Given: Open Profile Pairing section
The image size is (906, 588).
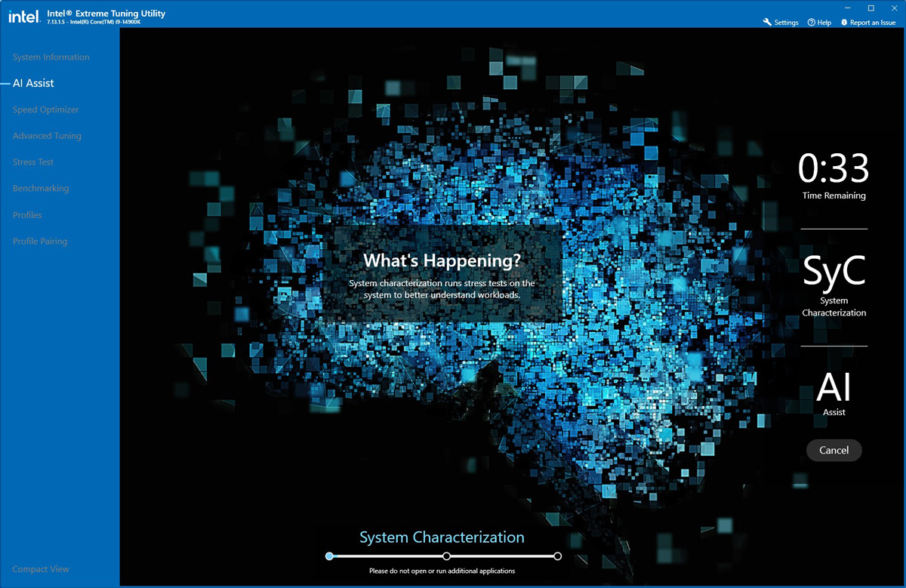Looking at the screenshot, I should [x=39, y=242].
